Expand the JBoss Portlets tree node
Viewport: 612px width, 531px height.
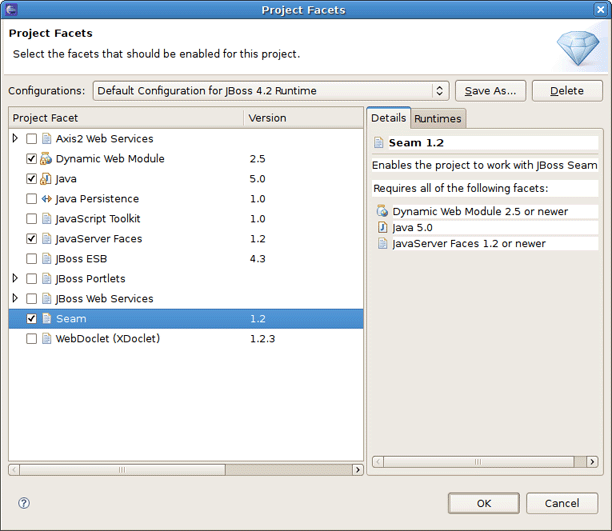[x=15, y=279]
